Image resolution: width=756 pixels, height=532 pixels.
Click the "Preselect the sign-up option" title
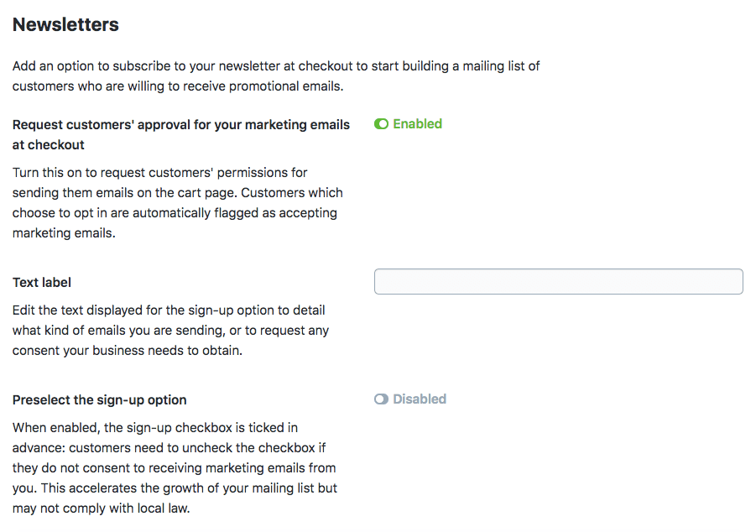(99, 399)
